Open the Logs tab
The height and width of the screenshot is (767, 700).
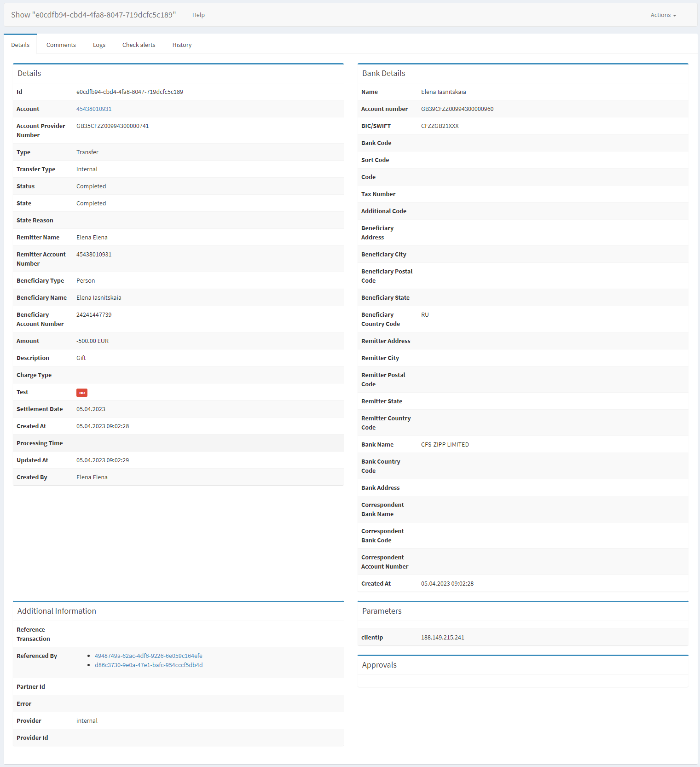(x=99, y=45)
